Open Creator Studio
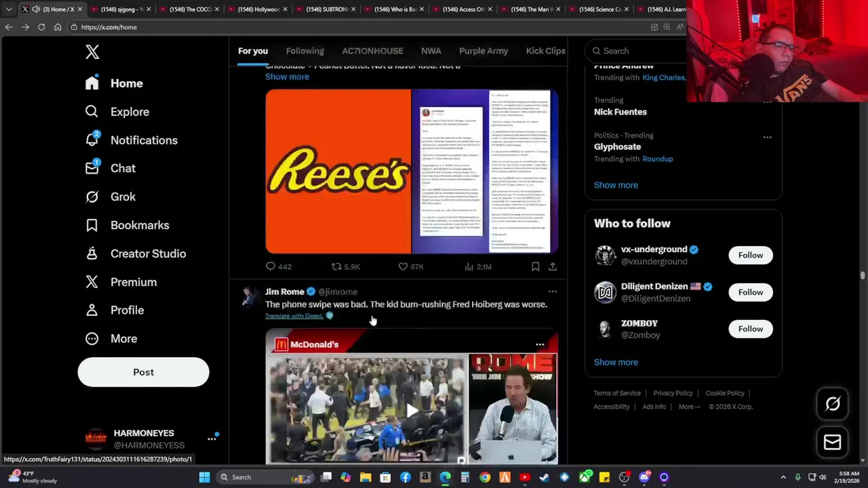This screenshot has width=868, height=488. 135,253
